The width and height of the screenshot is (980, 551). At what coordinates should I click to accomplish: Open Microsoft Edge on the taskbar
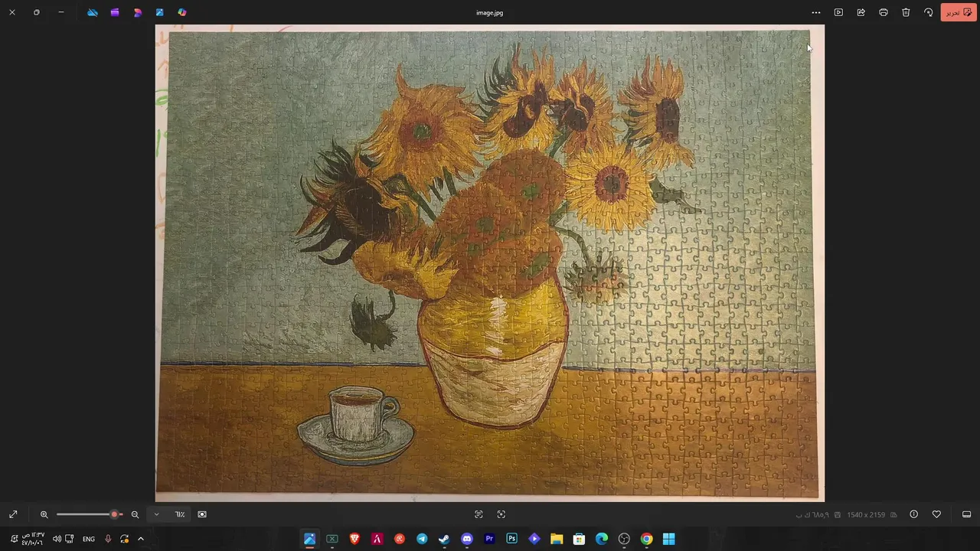tap(602, 539)
